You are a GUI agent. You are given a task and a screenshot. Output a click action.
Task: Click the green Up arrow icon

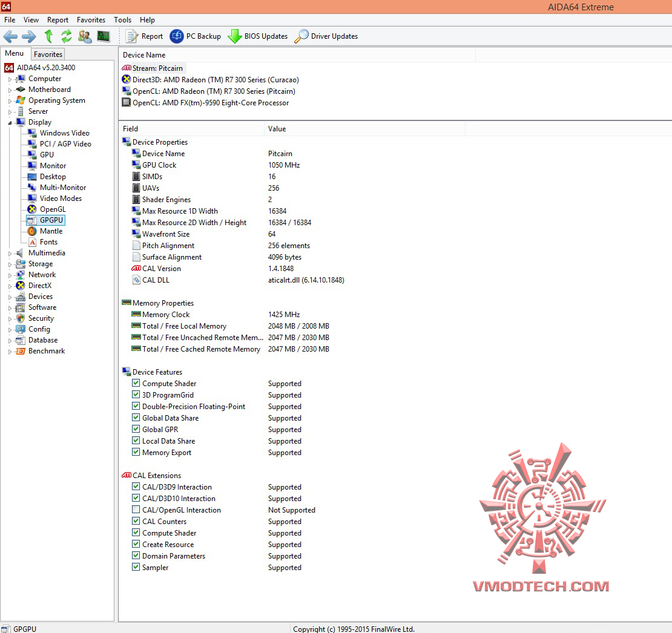click(48, 36)
